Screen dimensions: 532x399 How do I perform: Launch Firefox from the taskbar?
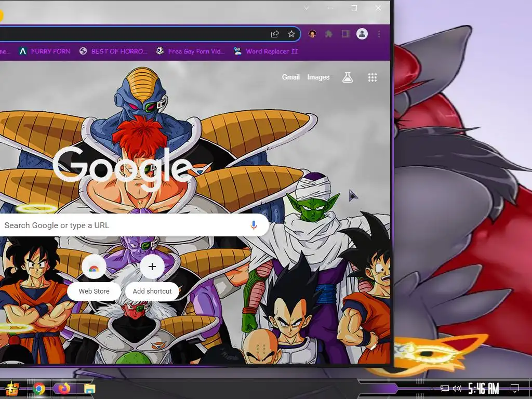[64, 389]
